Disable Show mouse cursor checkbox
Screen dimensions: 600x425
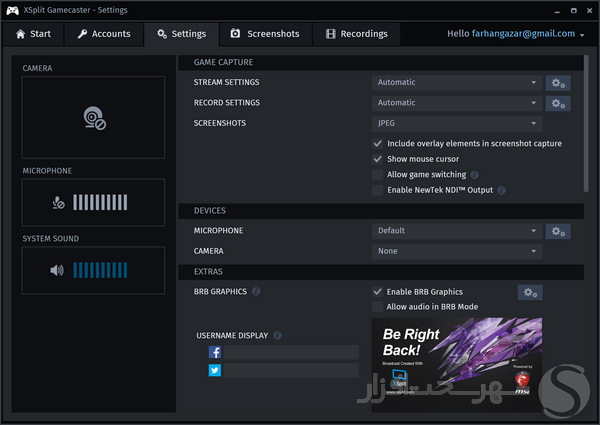[377, 159]
